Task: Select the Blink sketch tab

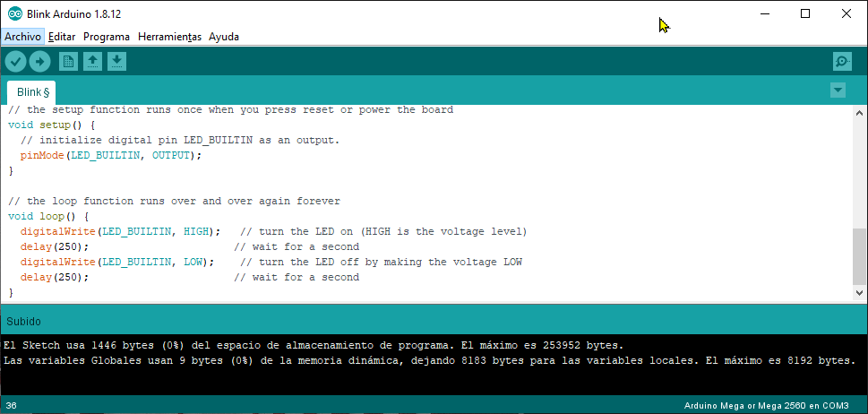Action: (x=32, y=92)
